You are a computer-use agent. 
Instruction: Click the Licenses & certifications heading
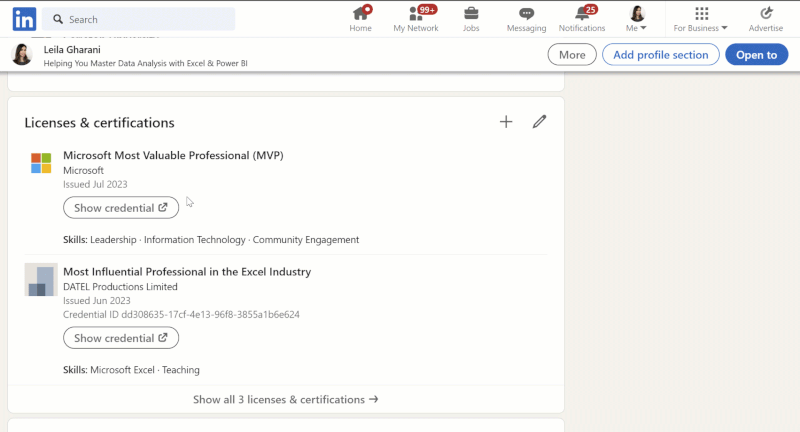[99, 122]
